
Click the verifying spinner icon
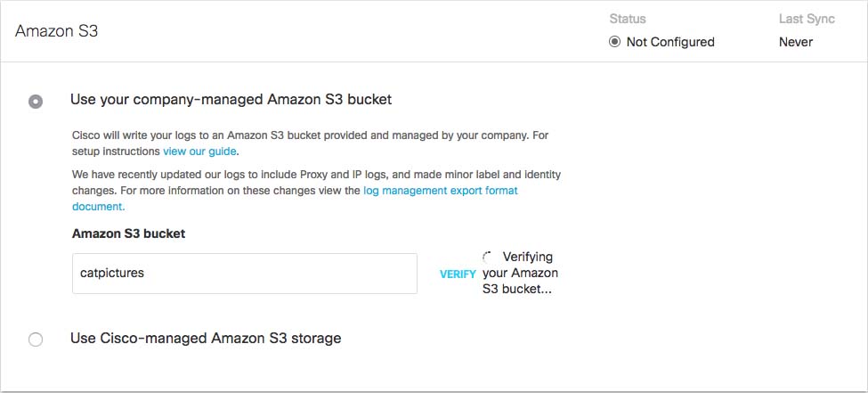click(x=487, y=257)
